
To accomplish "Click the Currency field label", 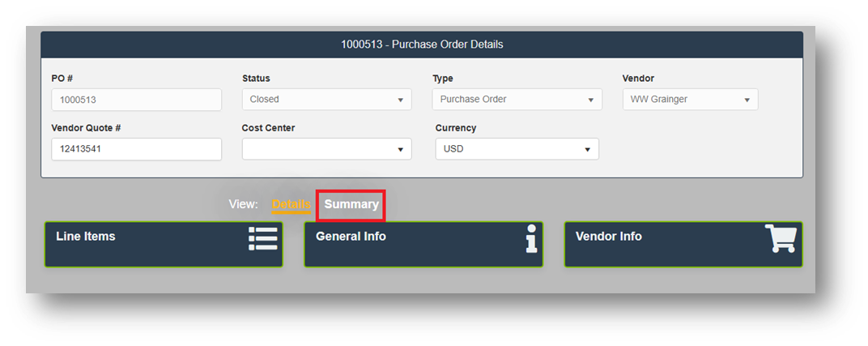I will [456, 128].
